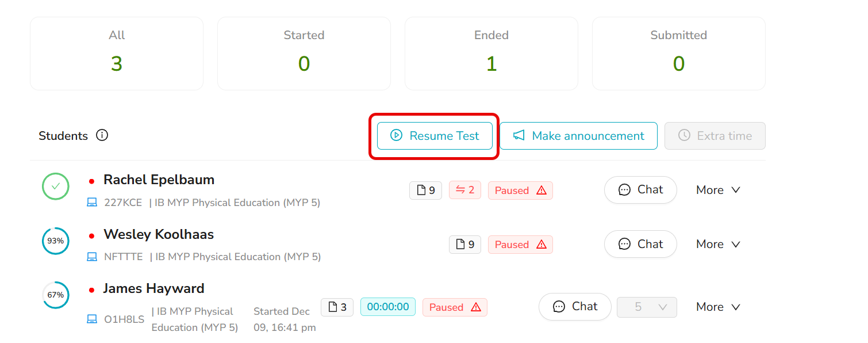
Task: Show the Submitted students card
Action: (679, 54)
